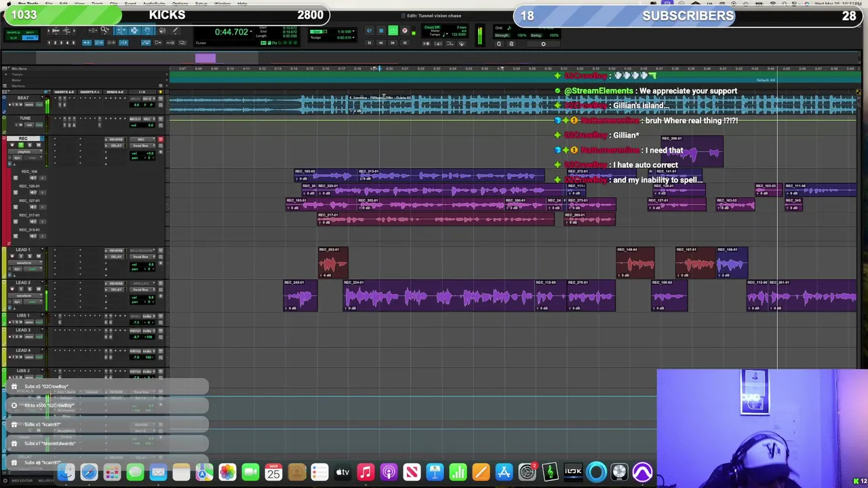Viewport: 868px width, 488px height.
Task: Open waveform view selector on LEAD 1
Action: (25, 263)
